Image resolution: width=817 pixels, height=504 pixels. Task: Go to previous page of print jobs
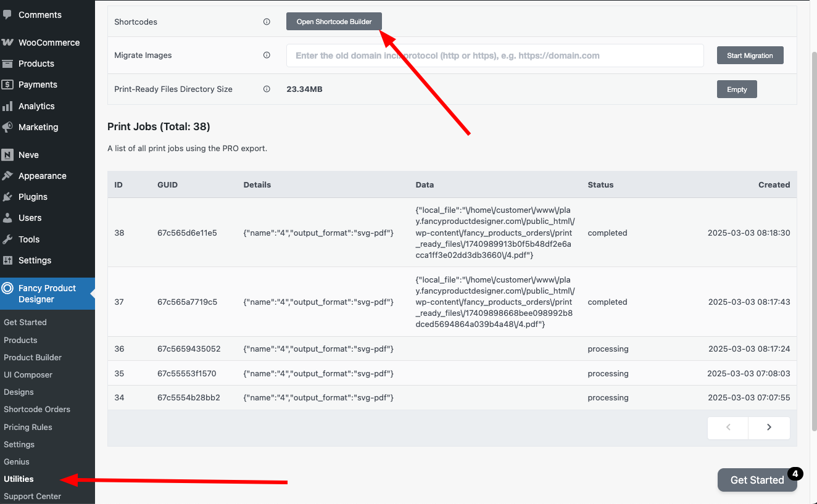728,428
